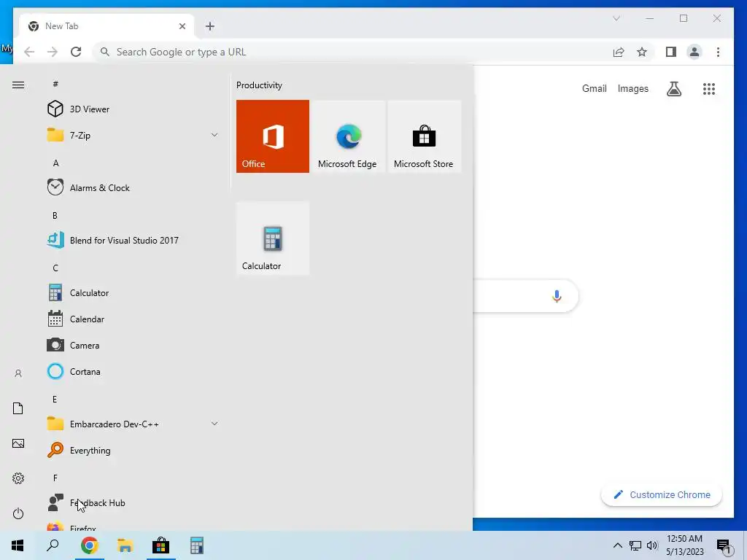Launch Calculator from the app list

point(133,293)
